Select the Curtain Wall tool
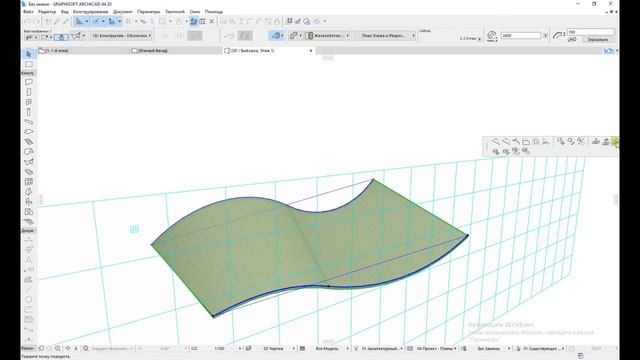The width and height of the screenshot is (640, 360). [x=29, y=182]
